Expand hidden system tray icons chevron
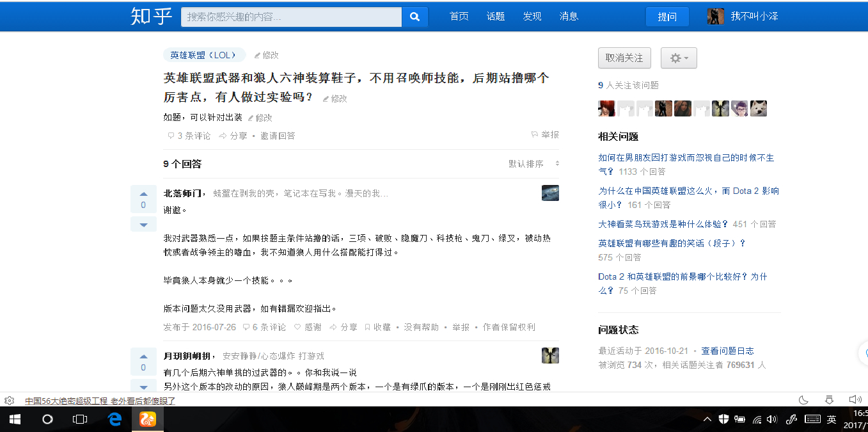This screenshot has height=432, width=868. [707, 419]
